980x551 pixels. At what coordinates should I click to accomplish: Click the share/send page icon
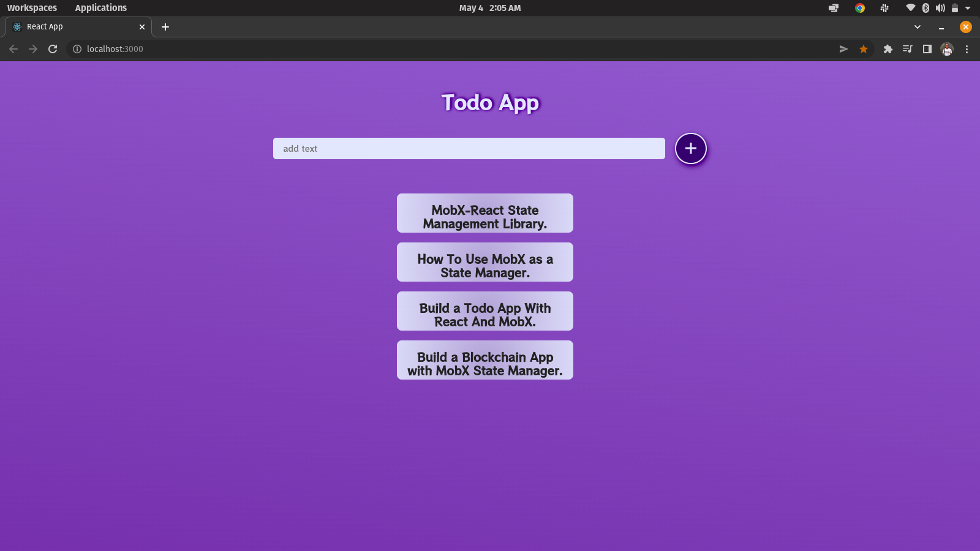(x=843, y=49)
